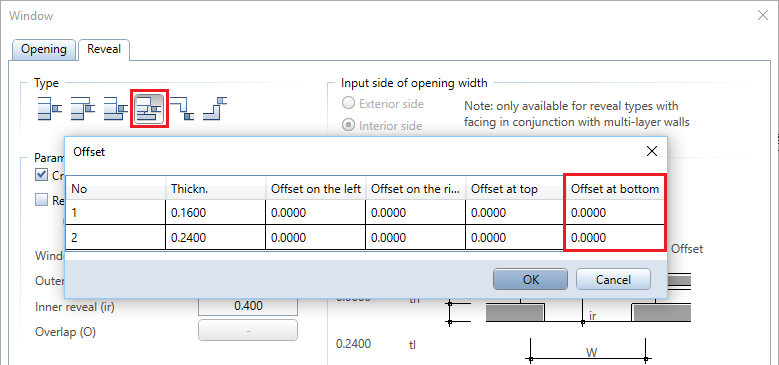Select the Offset at bottom cell of row 1

point(615,213)
